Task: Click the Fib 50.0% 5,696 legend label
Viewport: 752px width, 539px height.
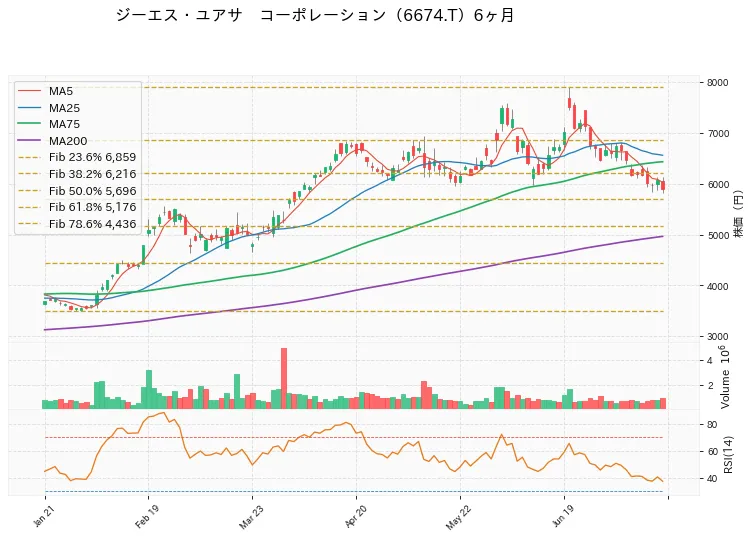Action: point(93,191)
